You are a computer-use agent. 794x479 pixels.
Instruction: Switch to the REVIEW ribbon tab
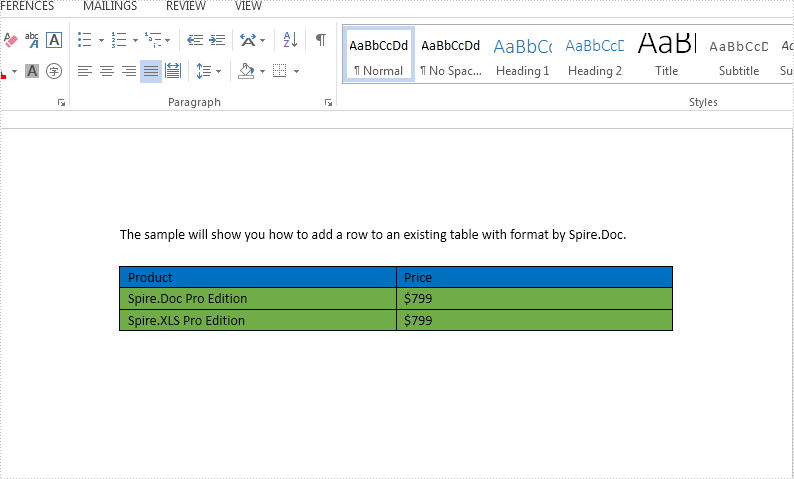pos(186,6)
